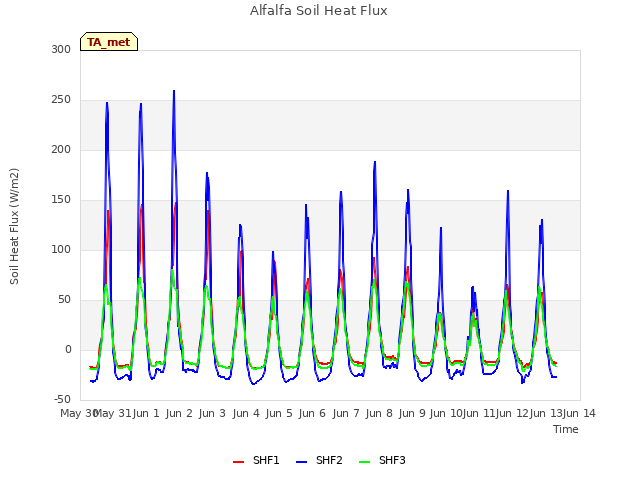Click the Jun 5 x-axis label

point(279,413)
